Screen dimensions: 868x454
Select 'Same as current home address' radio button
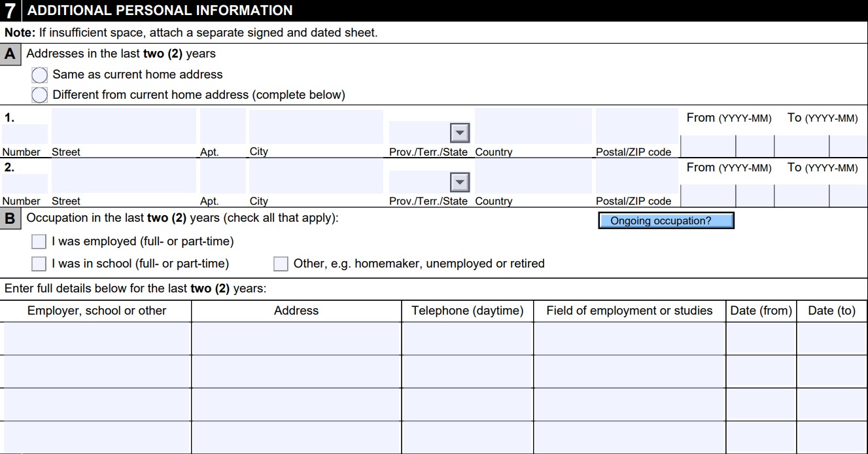[40, 75]
